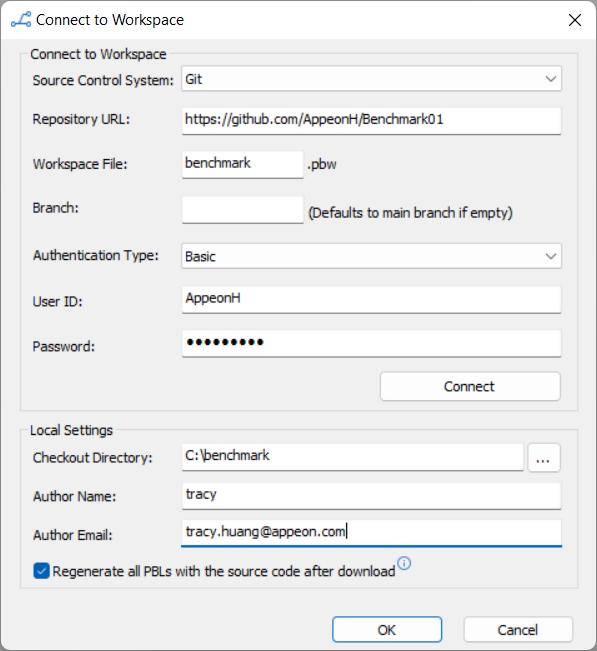Browse for the Checkout Directory with the ellipsis button

[544, 458]
